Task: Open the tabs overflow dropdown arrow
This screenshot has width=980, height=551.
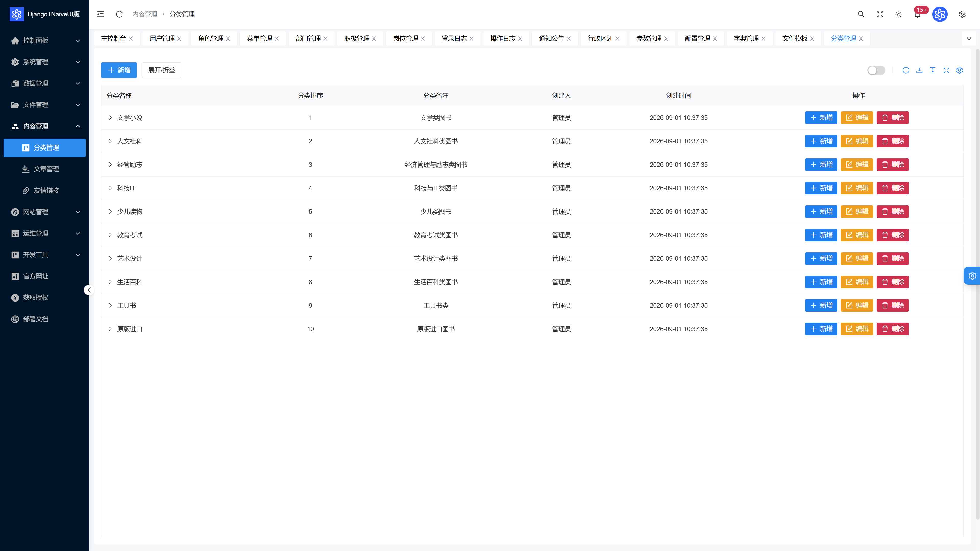Action: tap(969, 39)
